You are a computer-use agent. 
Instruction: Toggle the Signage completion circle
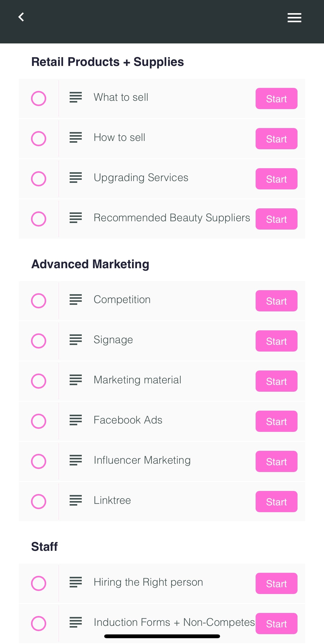pyautogui.click(x=39, y=341)
